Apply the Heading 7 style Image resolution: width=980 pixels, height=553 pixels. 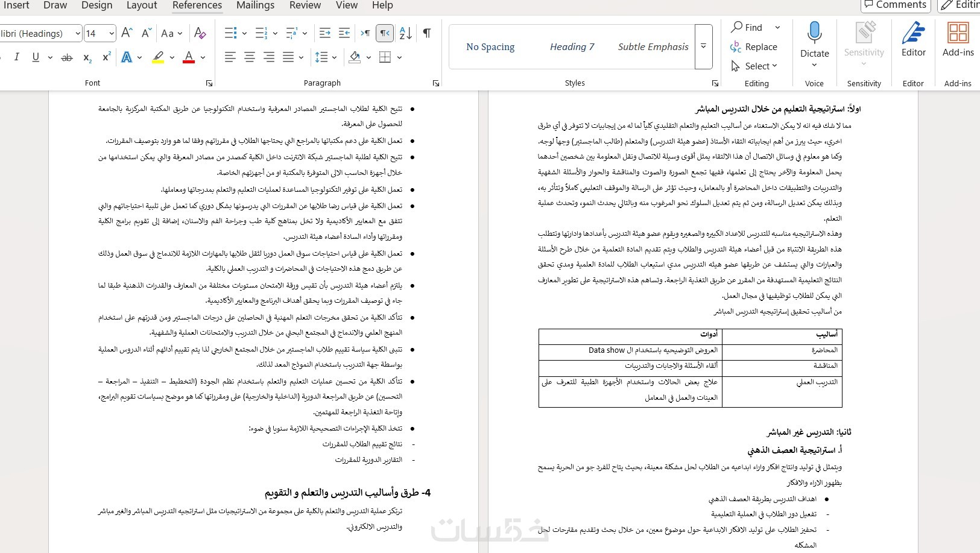(572, 47)
